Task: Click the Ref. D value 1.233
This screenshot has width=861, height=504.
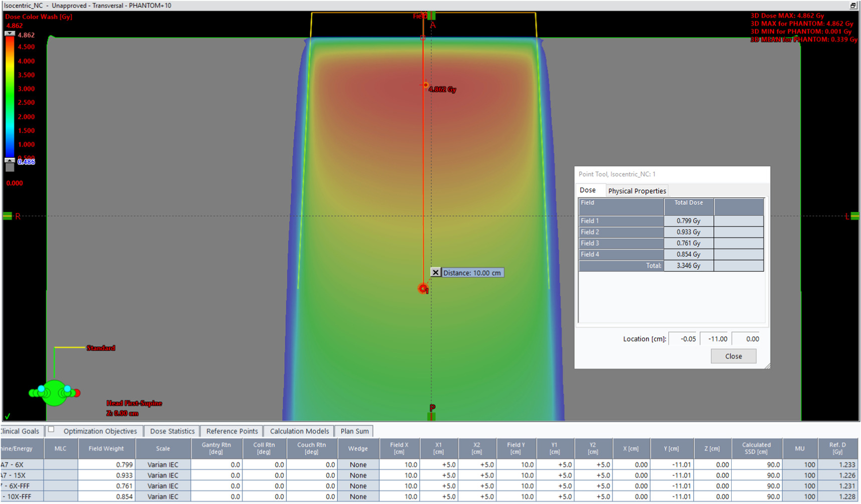Action: point(837,465)
